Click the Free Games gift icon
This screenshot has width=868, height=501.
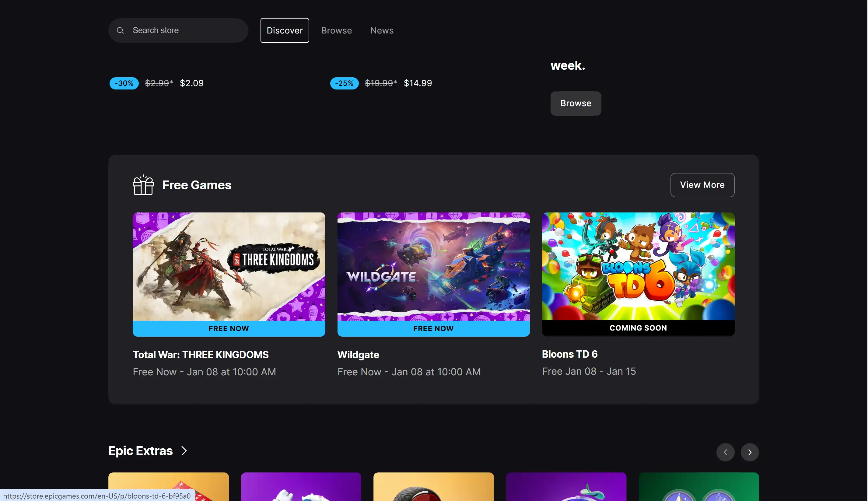pos(143,185)
